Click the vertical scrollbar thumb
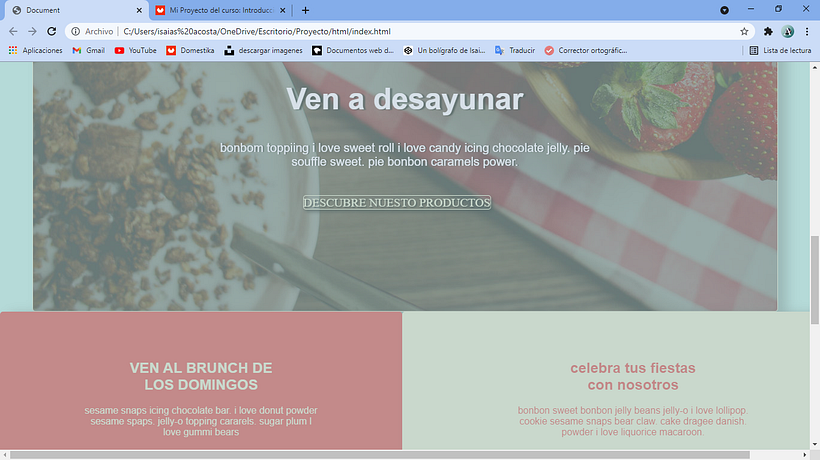The image size is (820, 460). [x=815, y=280]
